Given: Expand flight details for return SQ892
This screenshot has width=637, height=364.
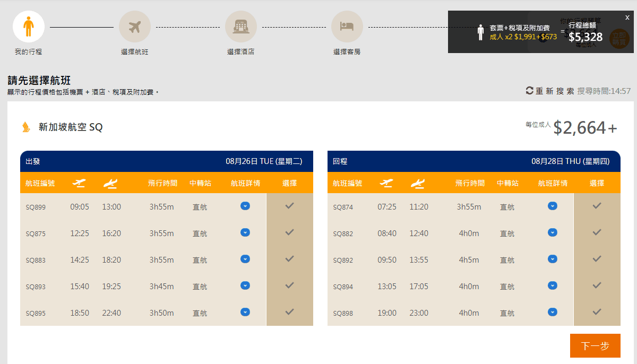Looking at the screenshot, I should coord(553,259).
